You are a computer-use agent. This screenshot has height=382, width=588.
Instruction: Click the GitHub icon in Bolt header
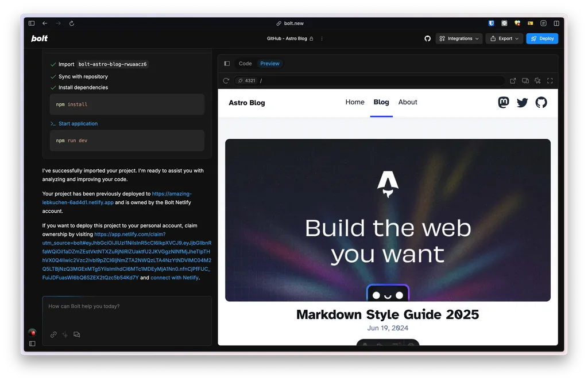tap(427, 38)
